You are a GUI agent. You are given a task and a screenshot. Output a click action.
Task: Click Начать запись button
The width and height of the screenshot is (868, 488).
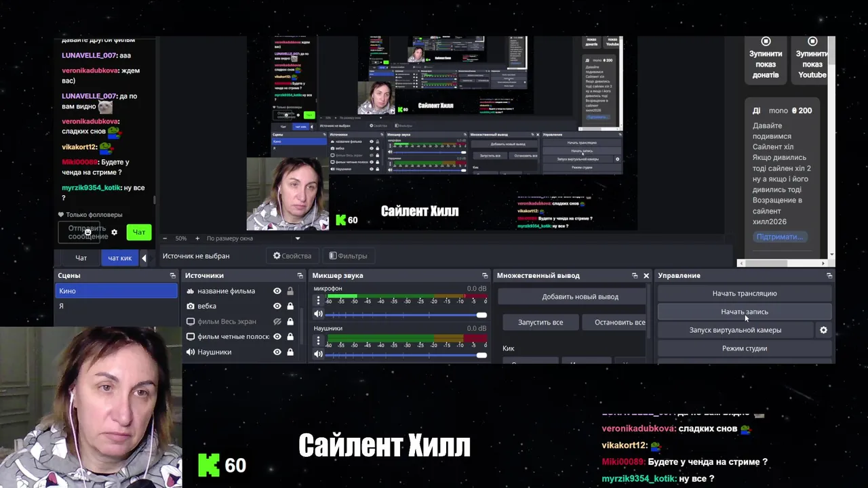click(745, 312)
